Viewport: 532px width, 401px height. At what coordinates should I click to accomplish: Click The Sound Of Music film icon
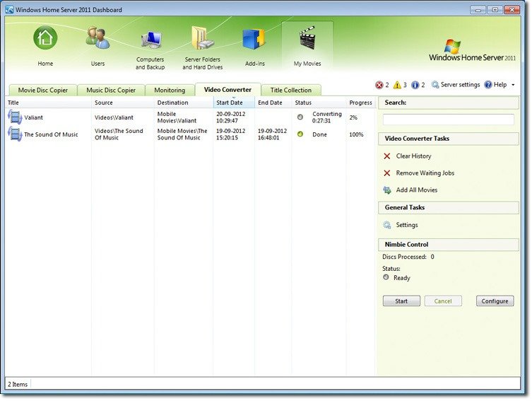(15, 134)
